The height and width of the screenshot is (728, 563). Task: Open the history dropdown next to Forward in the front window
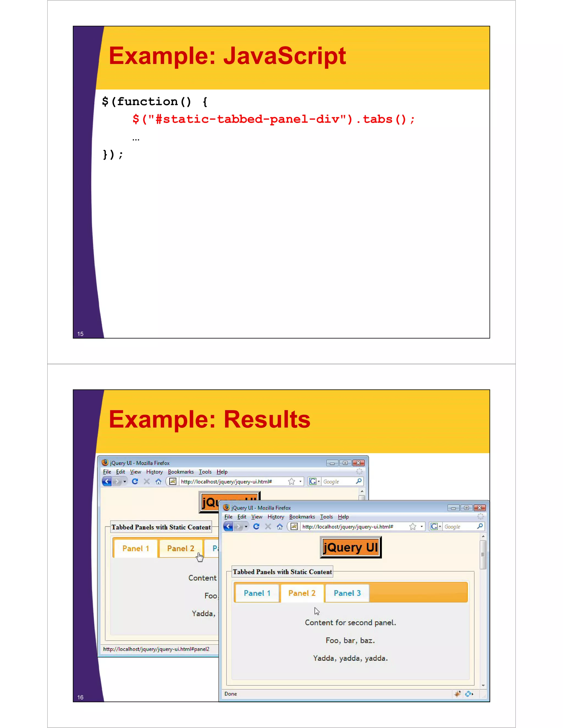(246, 527)
